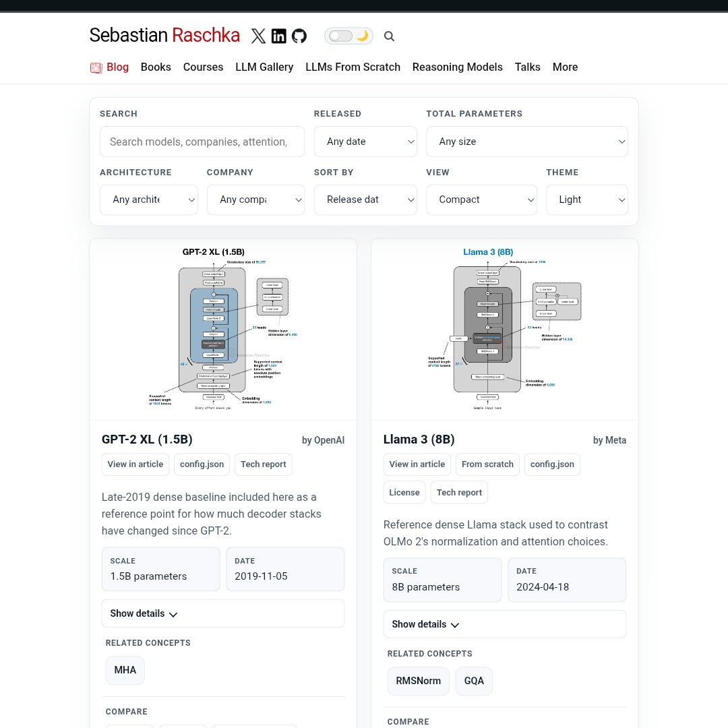Focus the Search models input field

click(x=202, y=142)
